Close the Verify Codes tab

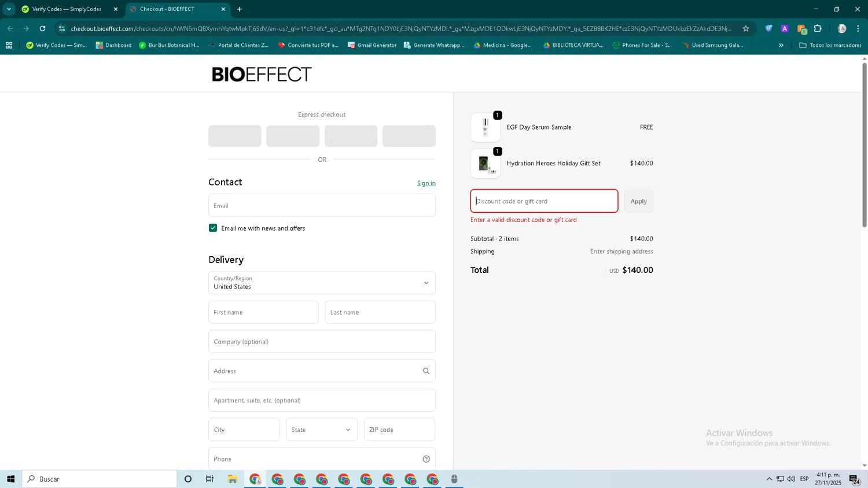[116, 9]
